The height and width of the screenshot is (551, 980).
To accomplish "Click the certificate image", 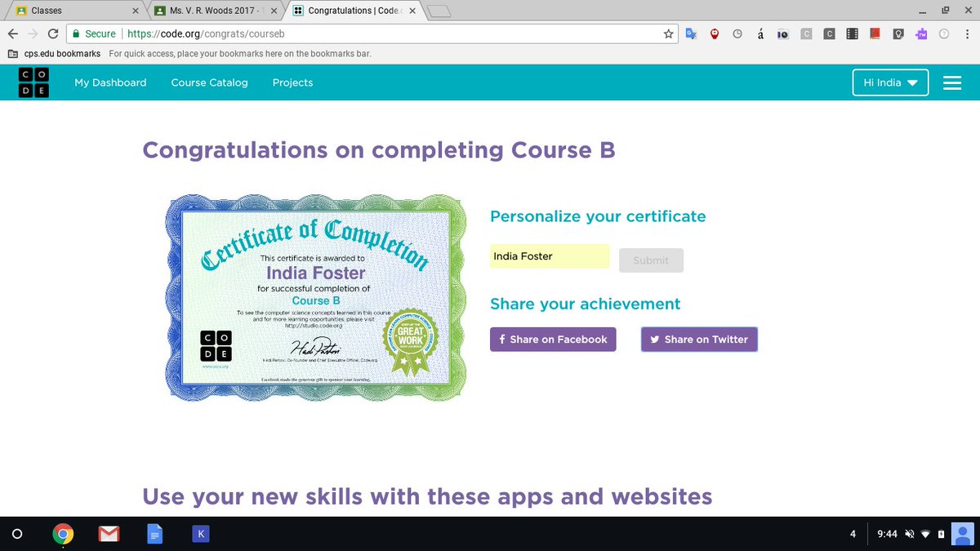I will click(315, 298).
